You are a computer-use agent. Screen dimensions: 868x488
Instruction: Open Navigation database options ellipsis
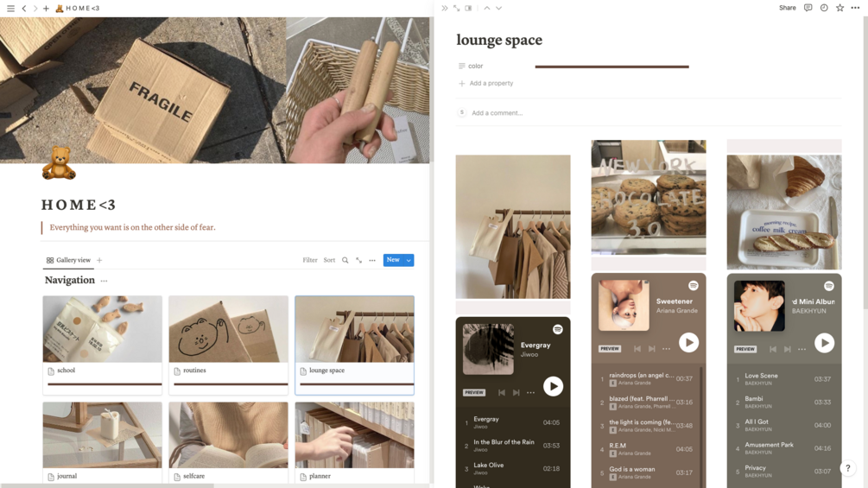tap(104, 281)
